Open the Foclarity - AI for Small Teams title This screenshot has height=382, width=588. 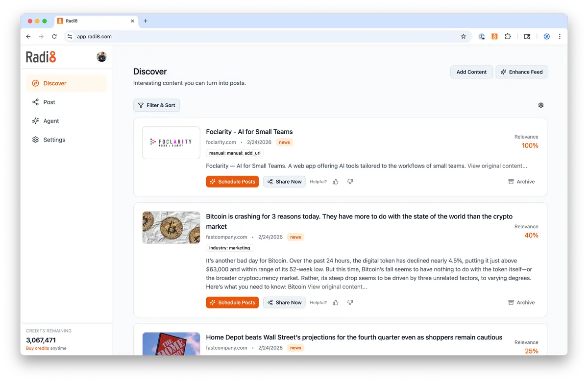[x=249, y=132]
